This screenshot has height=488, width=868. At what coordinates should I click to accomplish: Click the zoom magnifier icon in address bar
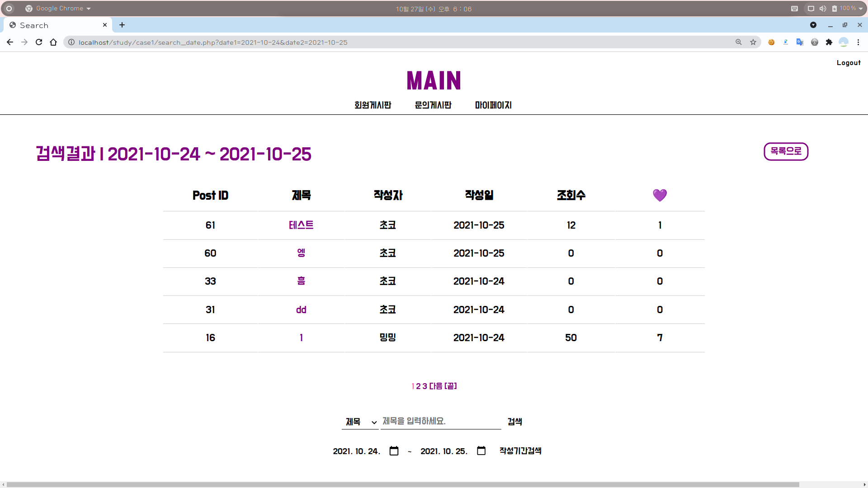pyautogui.click(x=739, y=42)
